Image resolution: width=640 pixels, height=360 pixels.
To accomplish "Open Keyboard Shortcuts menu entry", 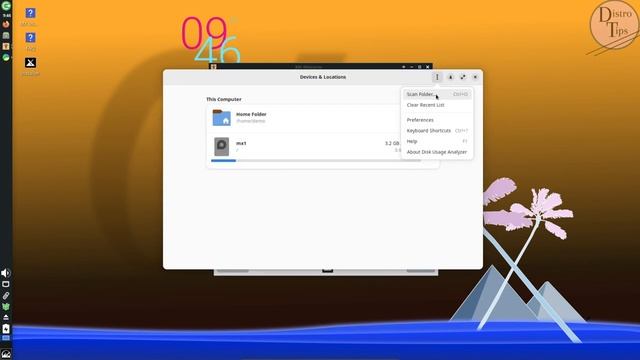I will 437,131.
